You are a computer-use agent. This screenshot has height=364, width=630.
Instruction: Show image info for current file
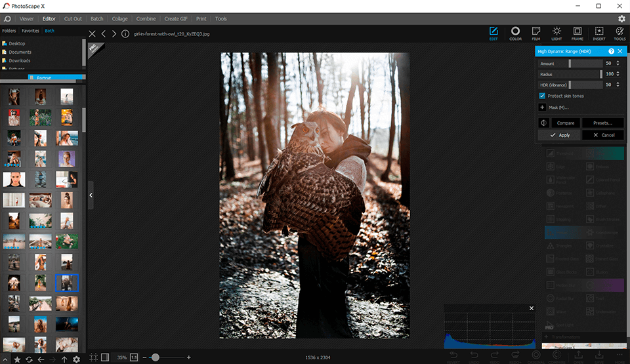[x=125, y=33]
